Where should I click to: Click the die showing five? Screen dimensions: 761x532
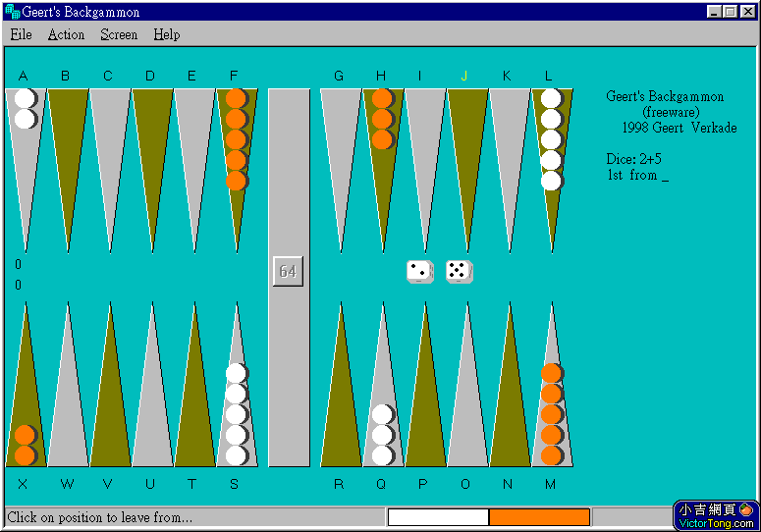tap(460, 272)
